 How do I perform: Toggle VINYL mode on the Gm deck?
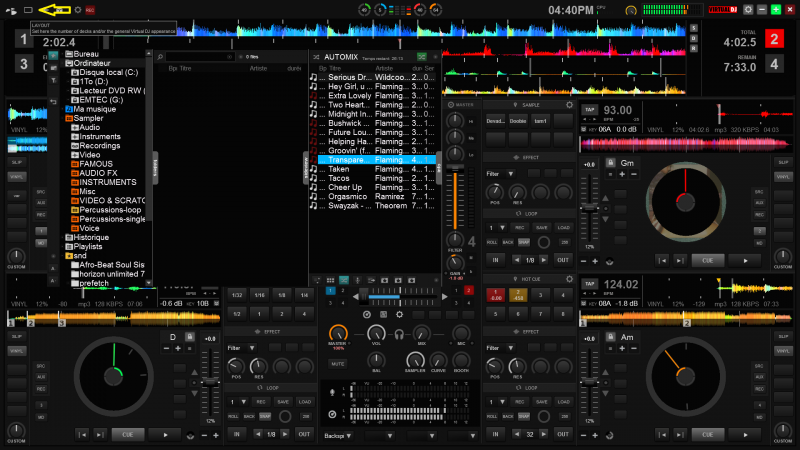pos(783,177)
